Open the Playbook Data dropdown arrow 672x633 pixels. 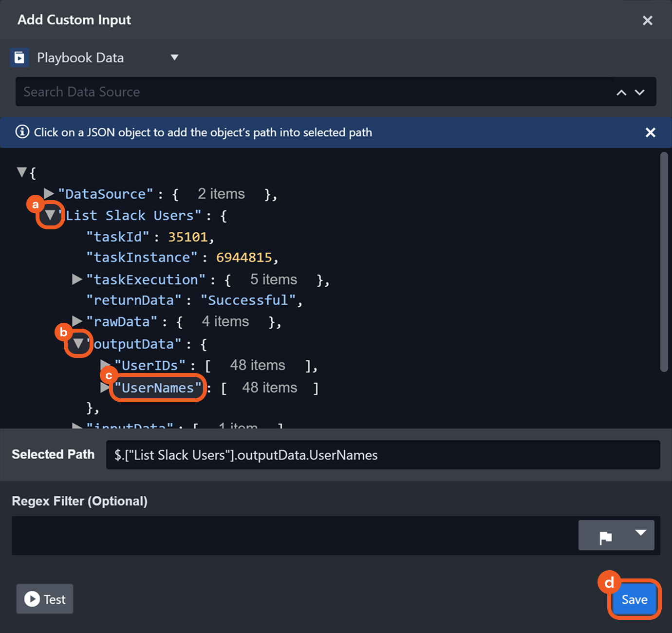coord(174,57)
